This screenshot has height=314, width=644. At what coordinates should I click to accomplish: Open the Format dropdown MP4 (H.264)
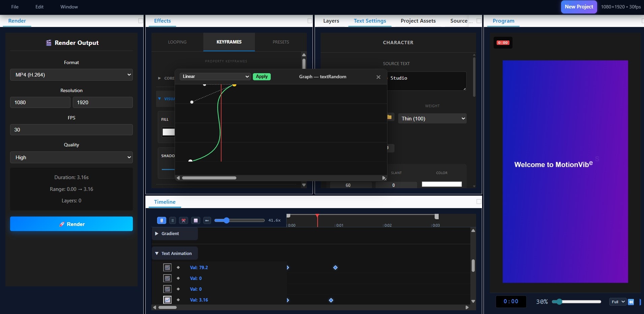[x=71, y=75]
